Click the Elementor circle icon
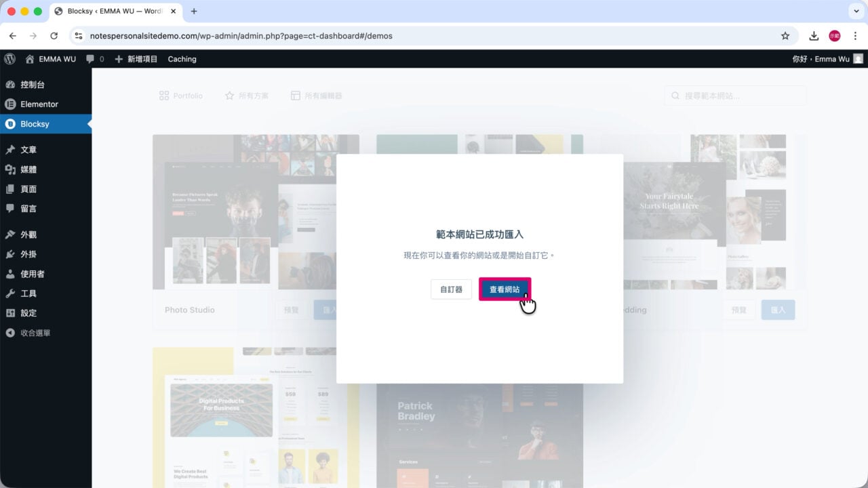Viewport: 868px width, 488px height. click(10, 104)
